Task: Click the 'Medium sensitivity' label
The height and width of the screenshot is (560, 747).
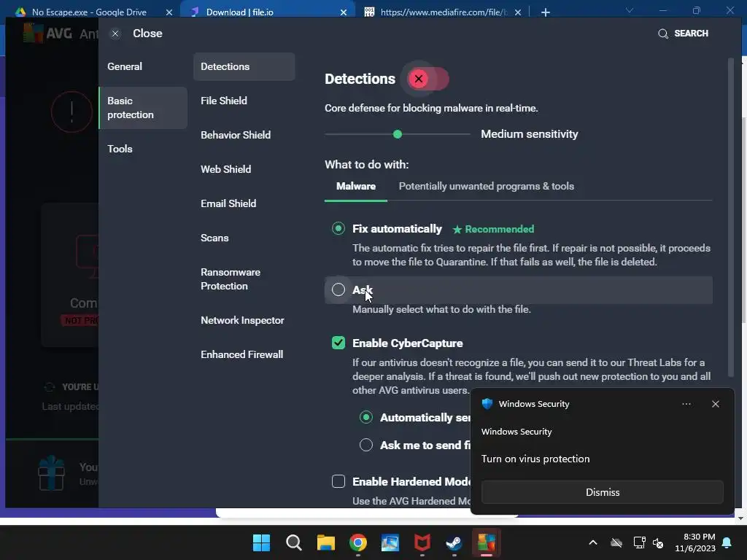Action: click(530, 134)
